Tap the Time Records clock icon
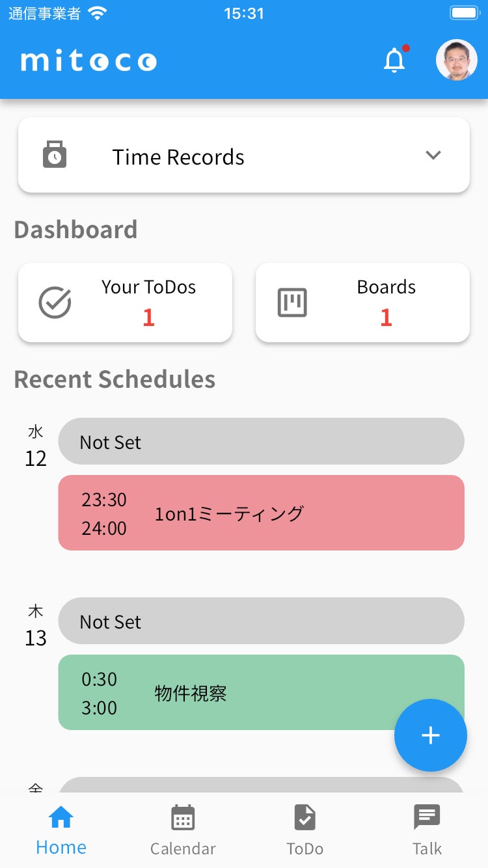 click(x=55, y=156)
